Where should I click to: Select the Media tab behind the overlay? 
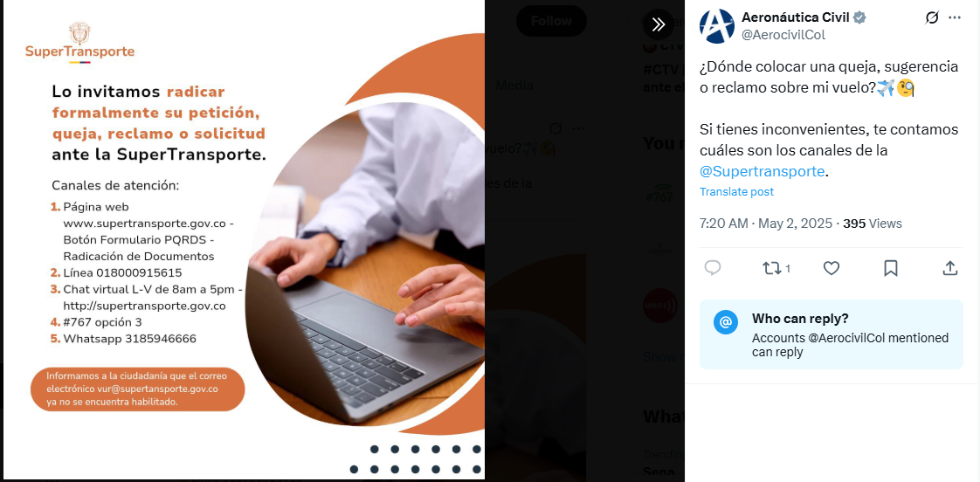pyautogui.click(x=514, y=86)
